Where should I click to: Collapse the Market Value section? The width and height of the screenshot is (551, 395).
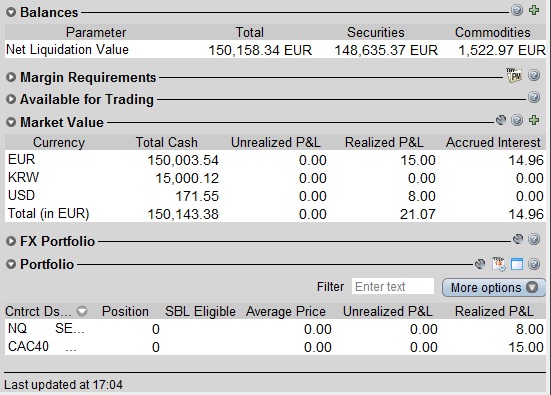(11, 122)
